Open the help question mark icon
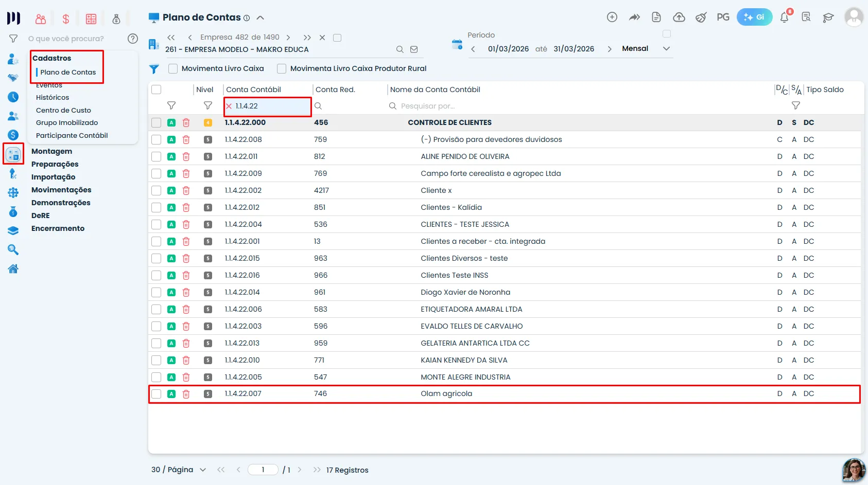Image resolution: width=868 pixels, height=485 pixels. (x=133, y=39)
